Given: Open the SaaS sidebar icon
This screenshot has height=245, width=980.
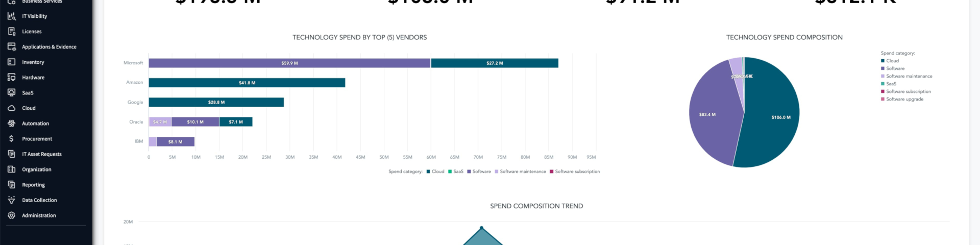Looking at the screenshot, I should click(11, 93).
